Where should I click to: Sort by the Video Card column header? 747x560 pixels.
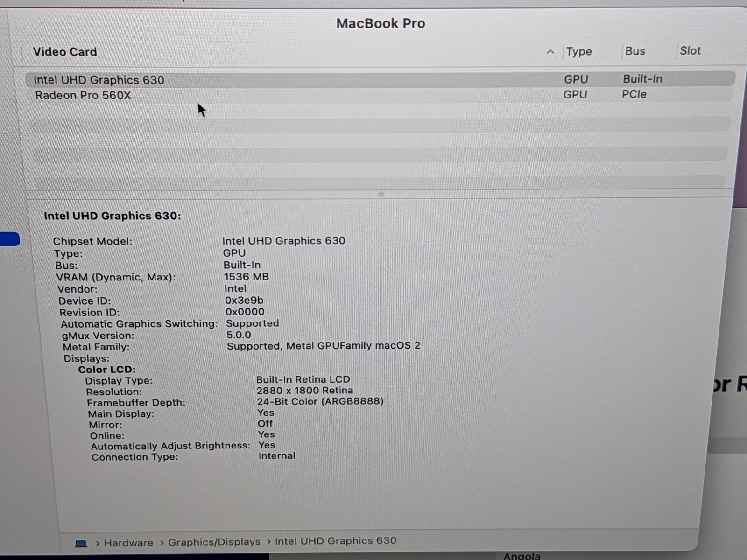point(65,52)
